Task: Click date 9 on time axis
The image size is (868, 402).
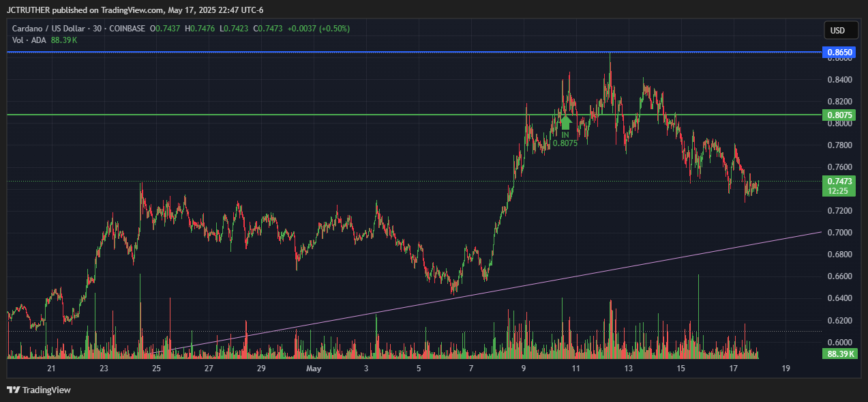Action: click(x=524, y=369)
